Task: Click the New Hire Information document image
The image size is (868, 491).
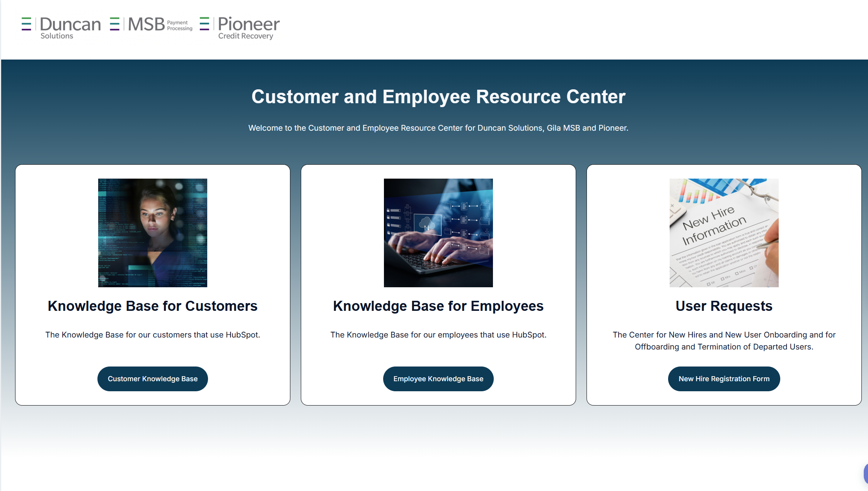Action: click(x=724, y=233)
